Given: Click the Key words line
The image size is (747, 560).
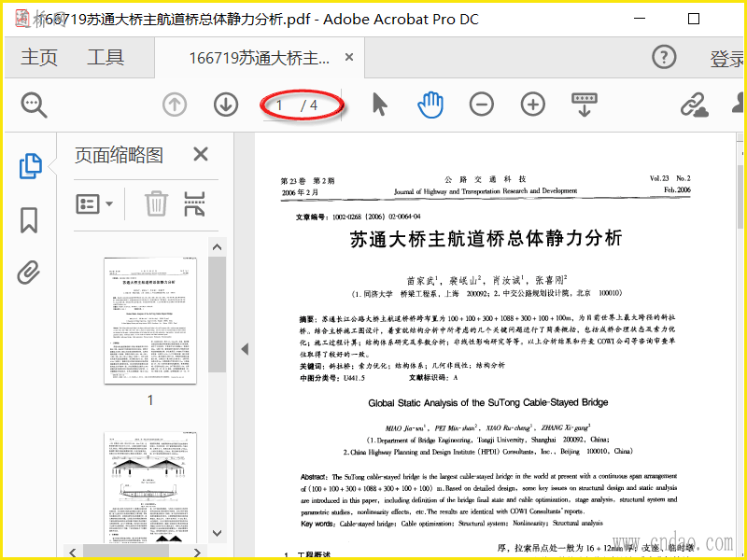Looking at the screenshot, I should [452, 524].
